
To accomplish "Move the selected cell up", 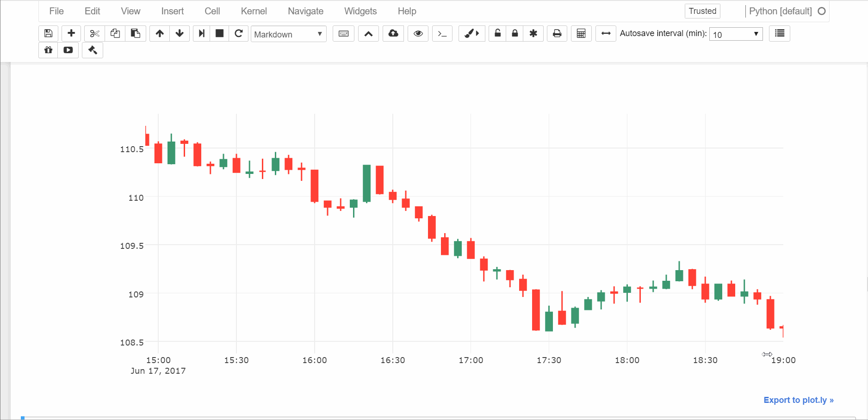I will pos(160,33).
